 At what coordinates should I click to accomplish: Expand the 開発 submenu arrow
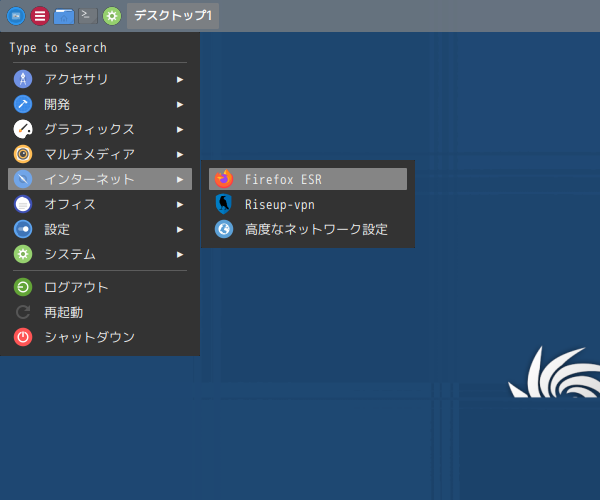180,104
